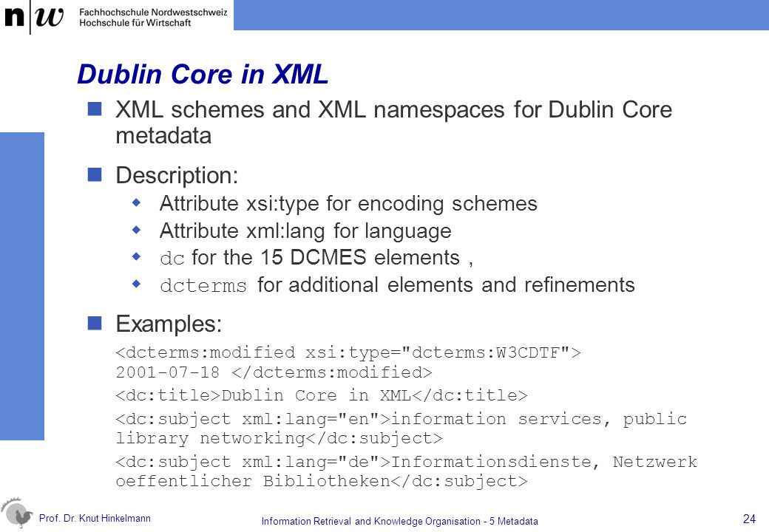Click the '<dc:title>Dublin Core in XML' code line
This screenshot has height=532, width=769.
coord(322,395)
